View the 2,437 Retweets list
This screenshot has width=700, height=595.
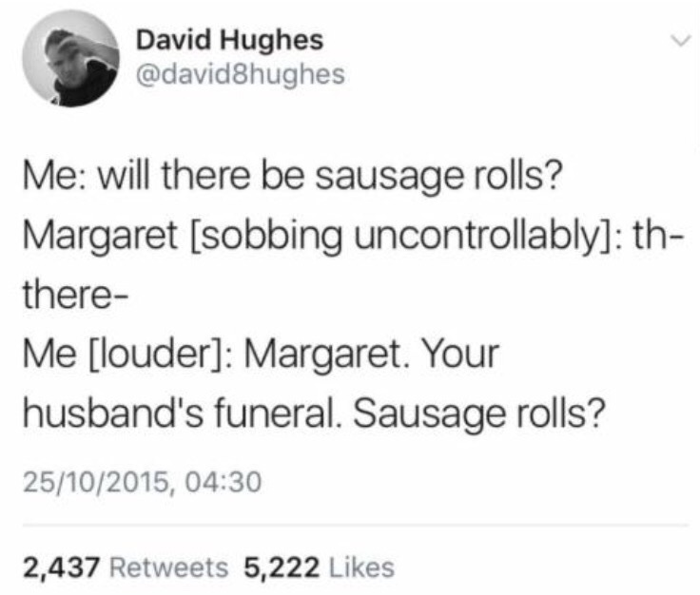(126, 567)
